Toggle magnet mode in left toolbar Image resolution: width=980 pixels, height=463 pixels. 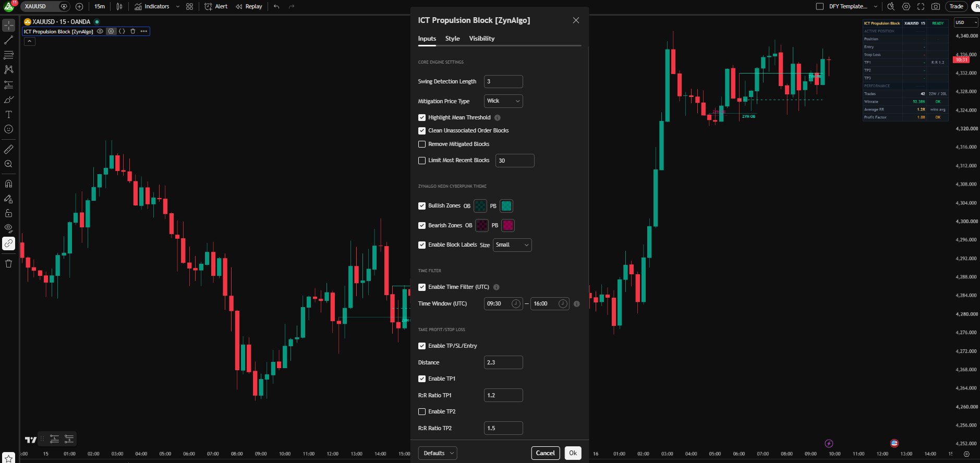coord(8,184)
